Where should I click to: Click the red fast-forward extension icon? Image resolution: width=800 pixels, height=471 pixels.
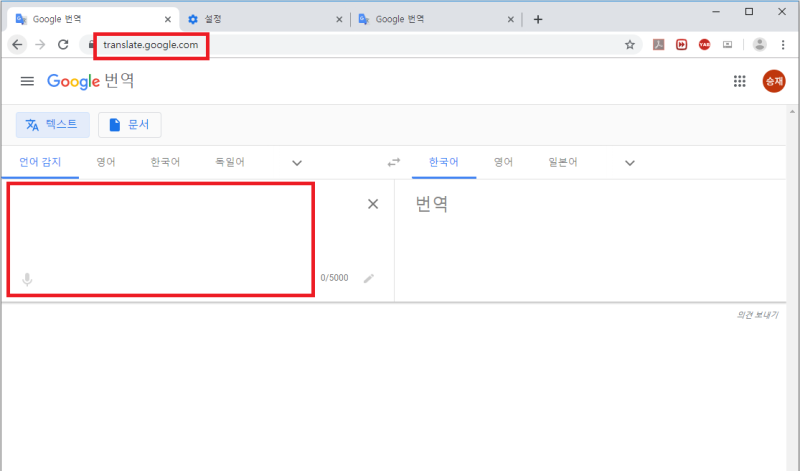[x=681, y=45]
